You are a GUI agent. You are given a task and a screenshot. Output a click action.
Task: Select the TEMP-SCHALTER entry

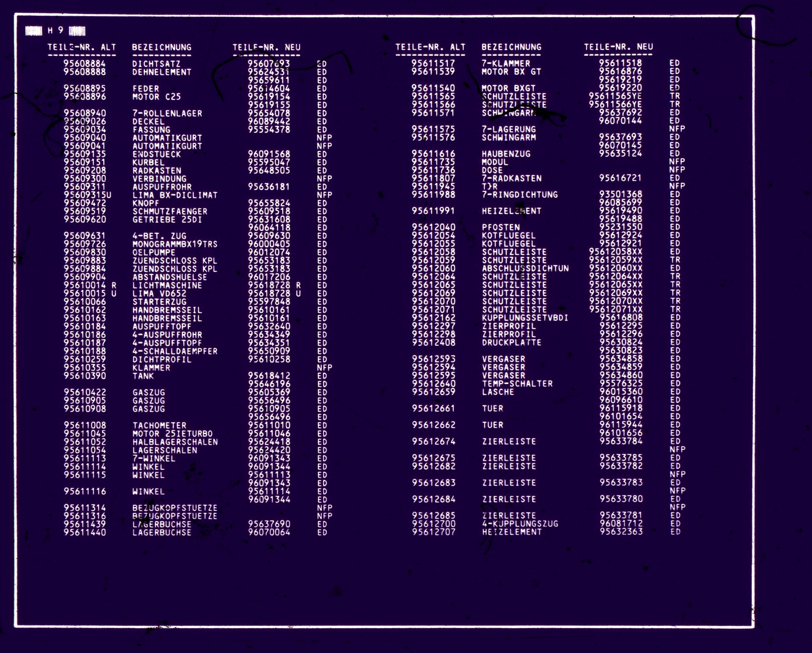coord(517,384)
